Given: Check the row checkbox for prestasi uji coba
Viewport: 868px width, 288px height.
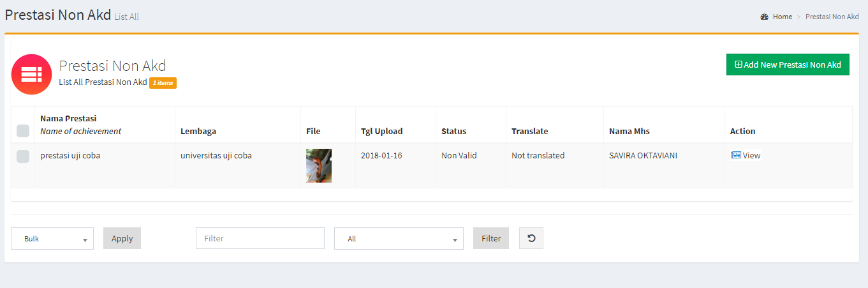Looking at the screenshot, I should coord(23,156).
